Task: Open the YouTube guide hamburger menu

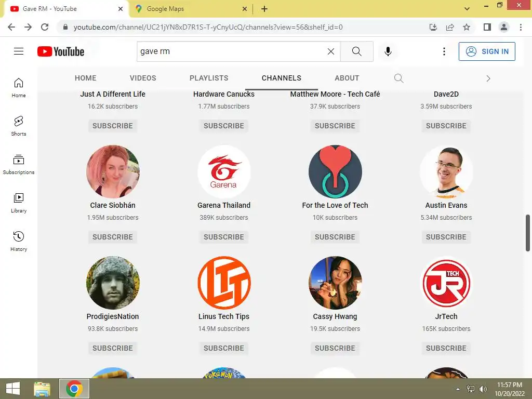Action: [19, 51]
